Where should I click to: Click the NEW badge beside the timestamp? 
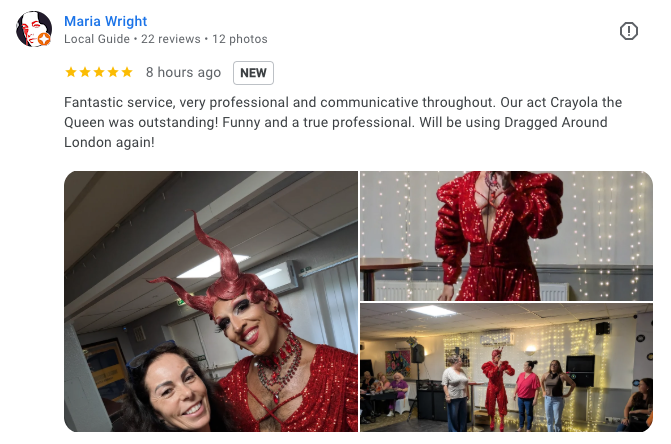pos(253,73)
